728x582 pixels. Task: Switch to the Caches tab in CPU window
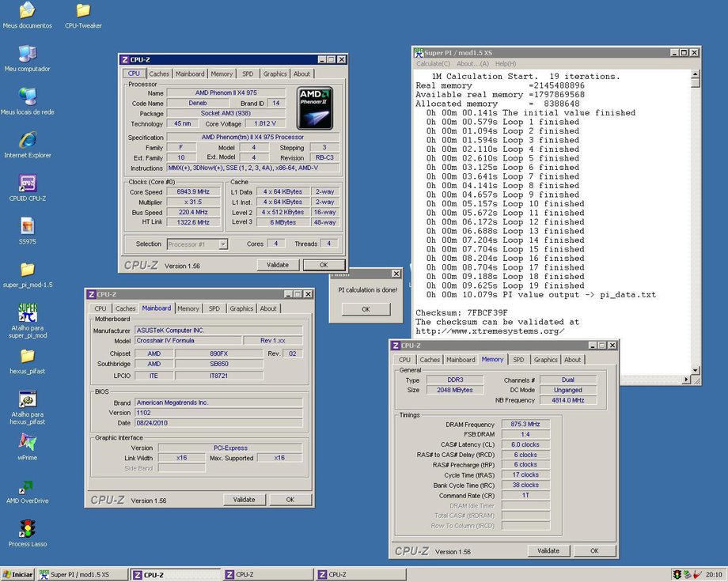point(159,74)
